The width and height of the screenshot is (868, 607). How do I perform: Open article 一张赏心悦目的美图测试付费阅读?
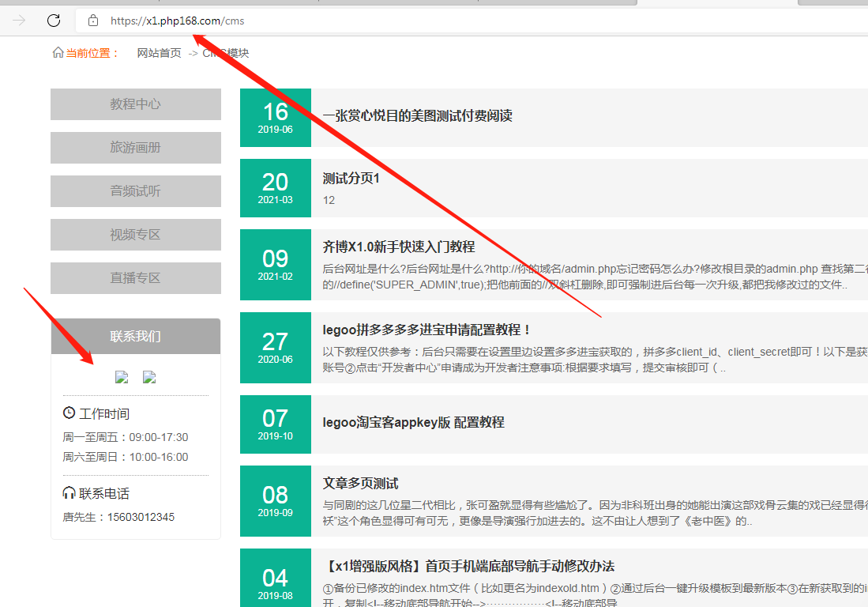pyautogui.click(x=417, y=116)
